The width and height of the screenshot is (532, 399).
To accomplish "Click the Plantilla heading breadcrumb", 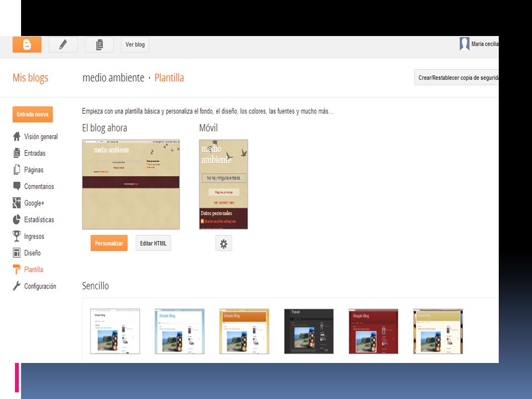I will pyautogui.click(x=169, y=78).
